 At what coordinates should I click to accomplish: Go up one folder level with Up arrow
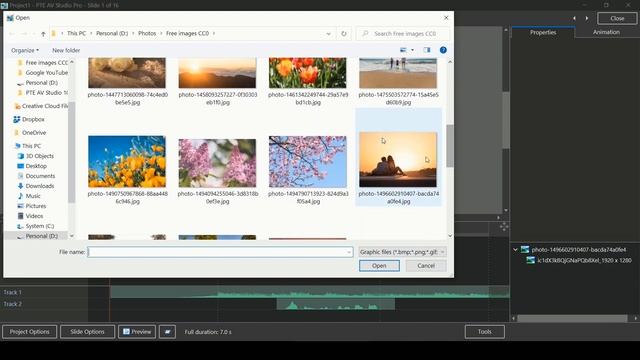point(43,34)
